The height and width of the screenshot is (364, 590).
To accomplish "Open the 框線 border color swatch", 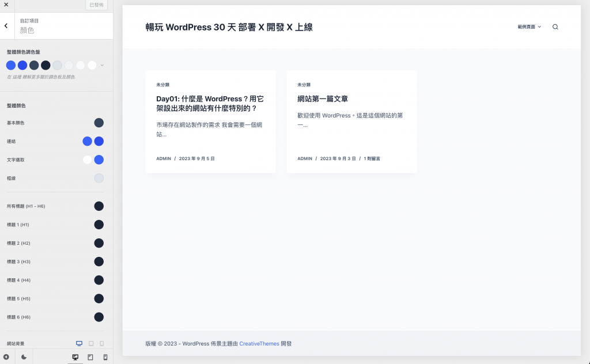I will [x=99, y=178].
